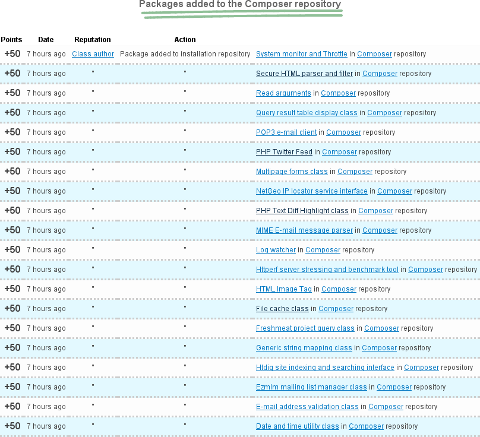Open Secure HTML parser and filter link
This screenshot has width=480, height=437.
click(304, 74)
